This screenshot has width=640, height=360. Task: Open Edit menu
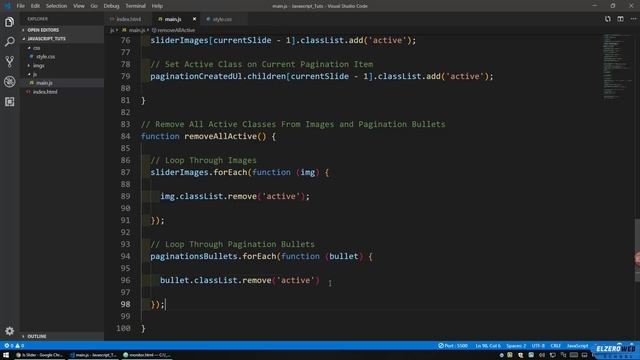tap(35, 6)
